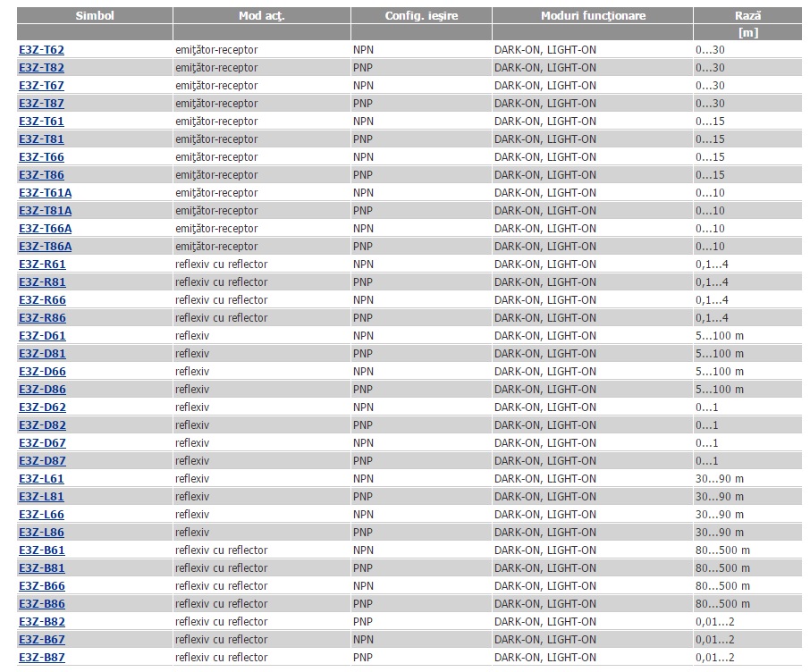Open the E3Z-T66 product link

click(x=41, y=157)
